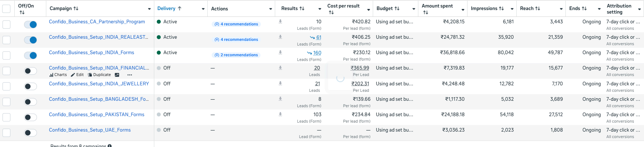This screenshot has width=644, height=147.
Task: Open Cost per result dropdown arrow
Action: tap(368, 9)
